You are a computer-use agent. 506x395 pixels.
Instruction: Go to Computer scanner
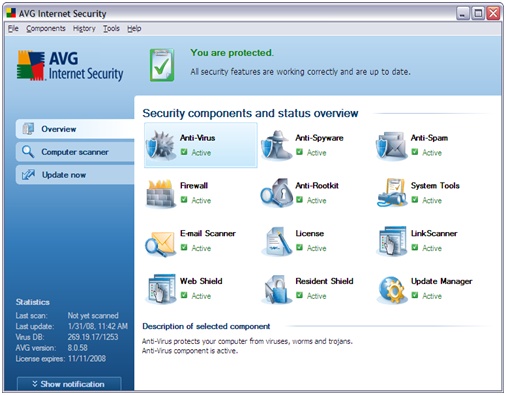[75, 152]
